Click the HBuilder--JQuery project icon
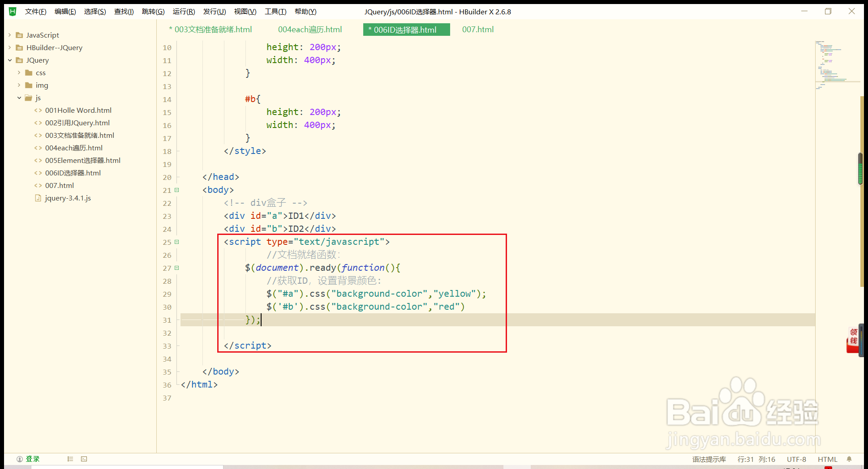868x469 pixels. point(19,47)
